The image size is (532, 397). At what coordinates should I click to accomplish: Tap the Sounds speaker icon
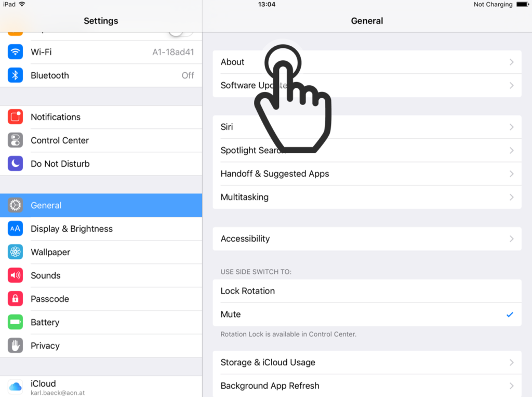[15, 275]
